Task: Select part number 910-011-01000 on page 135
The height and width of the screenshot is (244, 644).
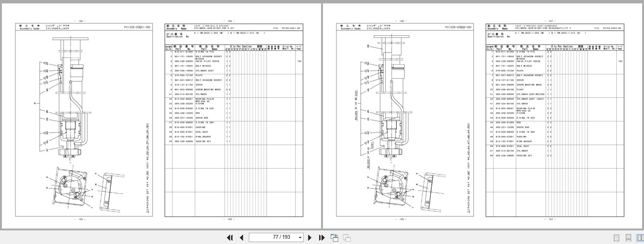Action: (183, 52)
